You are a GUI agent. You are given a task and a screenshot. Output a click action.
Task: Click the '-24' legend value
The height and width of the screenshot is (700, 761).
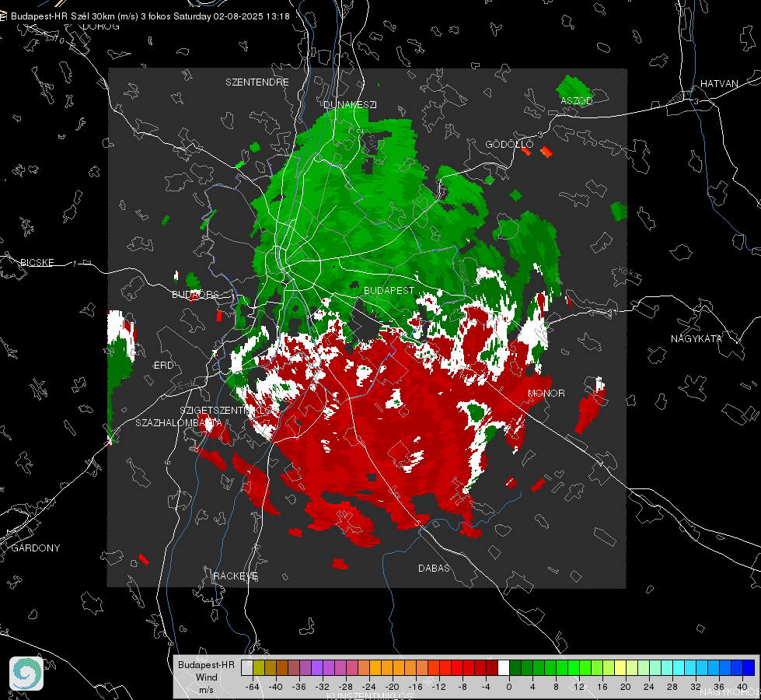click(x=369, y=687)
